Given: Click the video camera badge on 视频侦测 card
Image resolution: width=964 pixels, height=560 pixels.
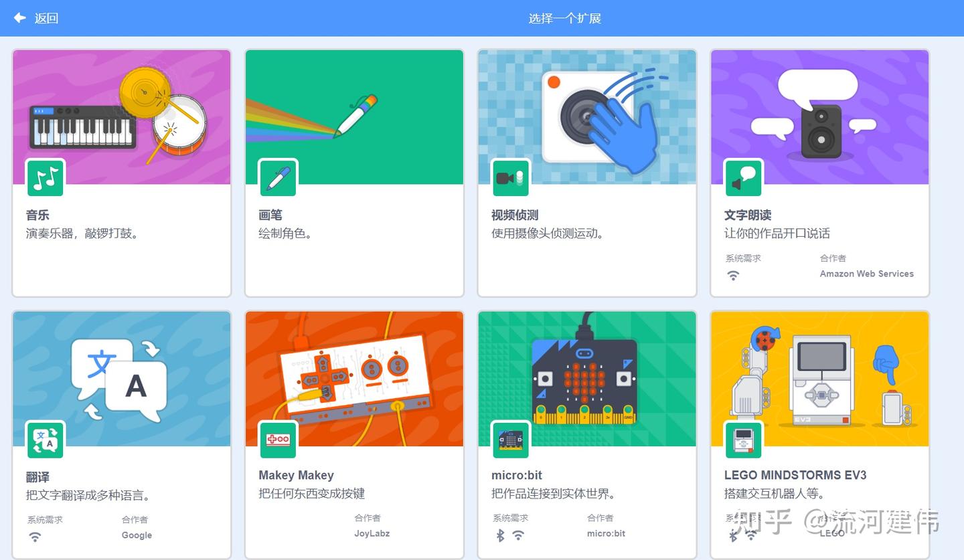Looking at the screenshot, I should point(511,178).
